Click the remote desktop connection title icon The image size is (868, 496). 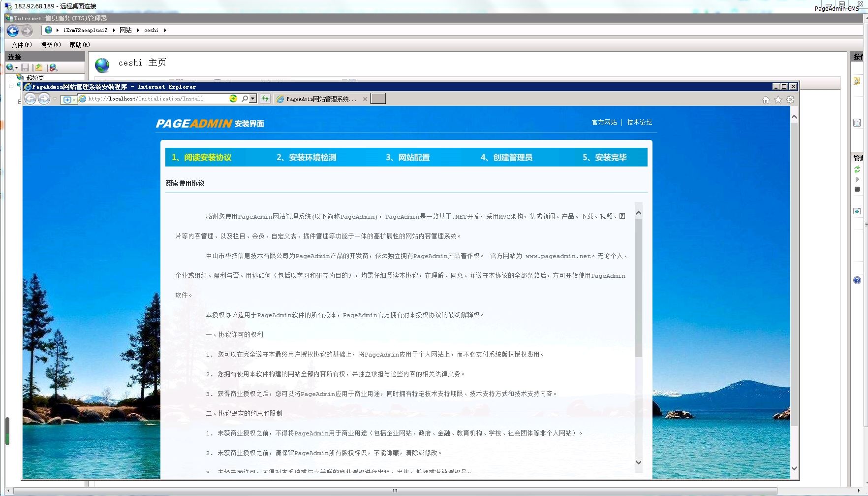point(8,6)
